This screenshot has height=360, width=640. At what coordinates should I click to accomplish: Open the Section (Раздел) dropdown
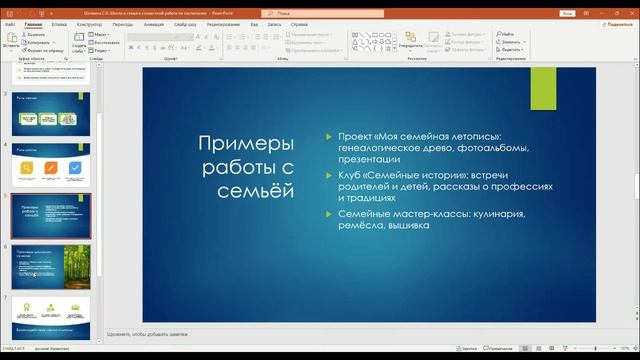pyautogui.click(x=99, y=51)
